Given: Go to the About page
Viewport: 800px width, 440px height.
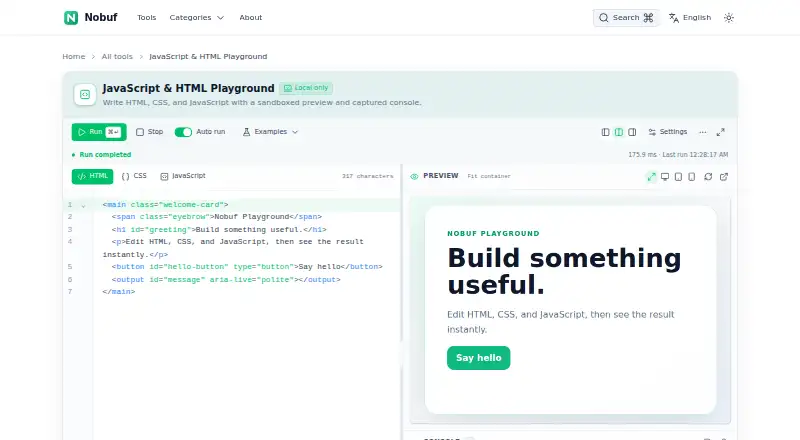Looking at the screenshot, I should (x=251, y=17).
